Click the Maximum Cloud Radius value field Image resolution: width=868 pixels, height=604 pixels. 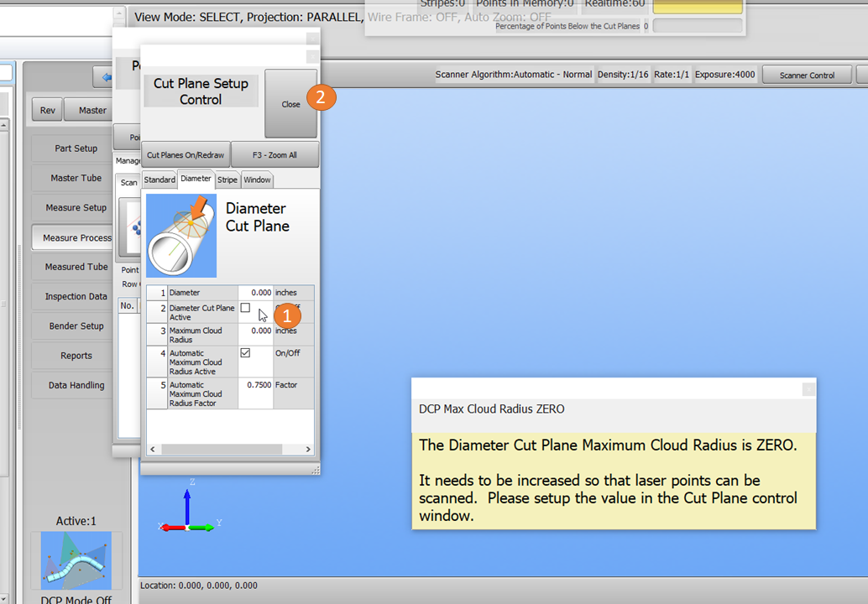(255, 331)
